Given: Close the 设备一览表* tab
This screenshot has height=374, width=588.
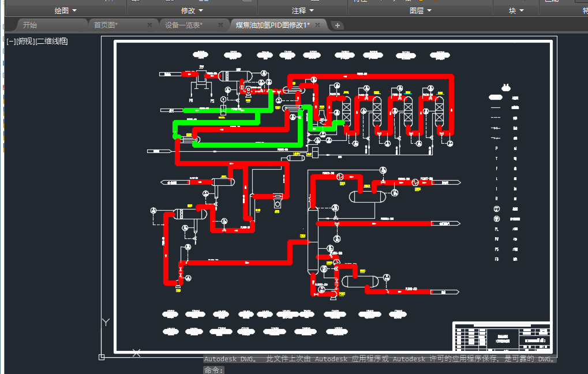Looking at the screenshot, I should click(220, 25).
